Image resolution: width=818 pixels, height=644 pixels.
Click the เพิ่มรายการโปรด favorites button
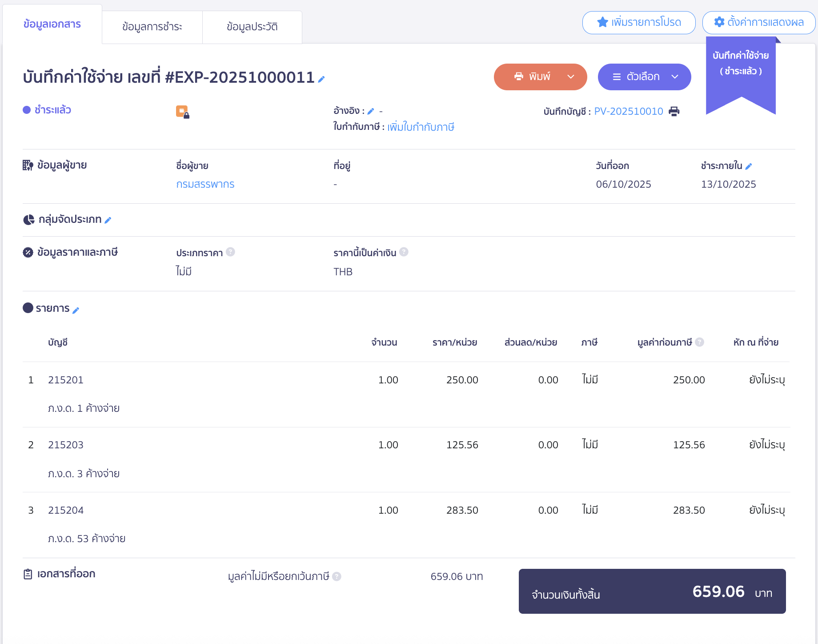638,22
